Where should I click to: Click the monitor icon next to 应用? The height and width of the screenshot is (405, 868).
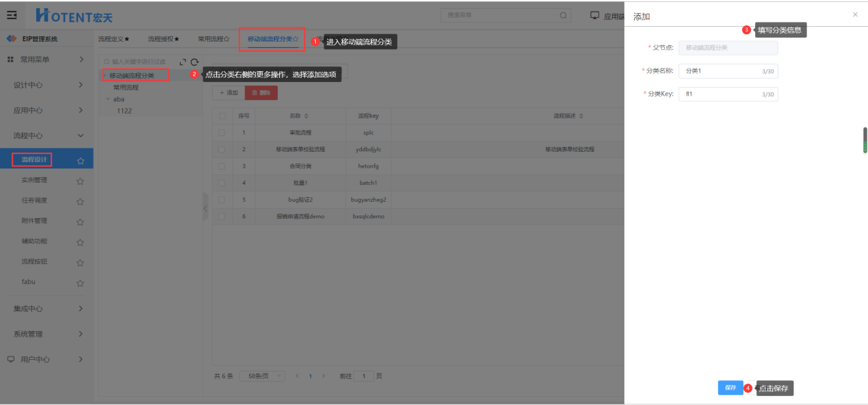[594, 15]
